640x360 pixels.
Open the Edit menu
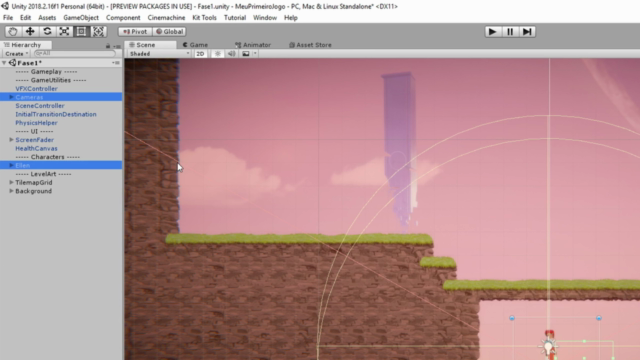[x=25, y=18]
